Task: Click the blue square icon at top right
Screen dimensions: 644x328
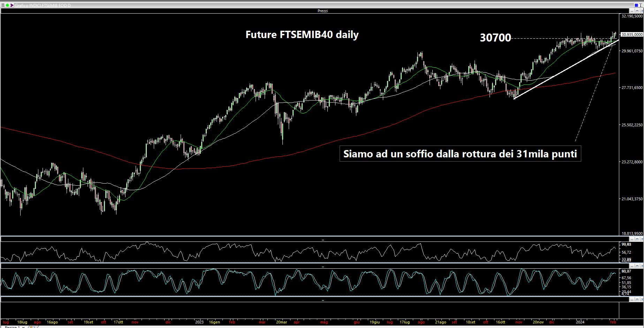Action: [636, 5]
